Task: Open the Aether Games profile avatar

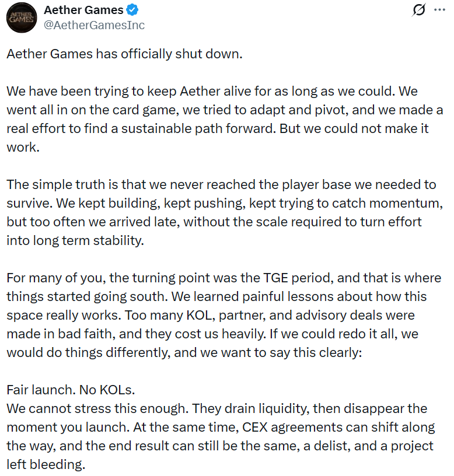Action: (20, 17)
